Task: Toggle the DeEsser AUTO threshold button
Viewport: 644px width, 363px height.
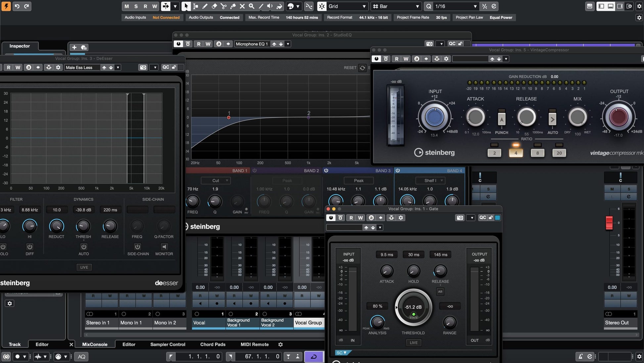Action: coord(83,247)
